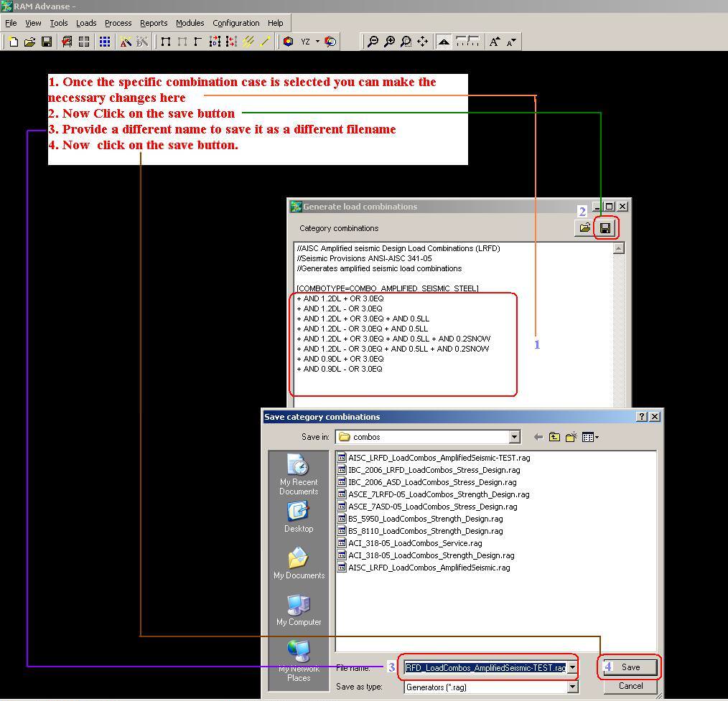The width and height of the screenshot is (728, 701).
Task: Open the Process menu
Action: click(x=118, y=23)
